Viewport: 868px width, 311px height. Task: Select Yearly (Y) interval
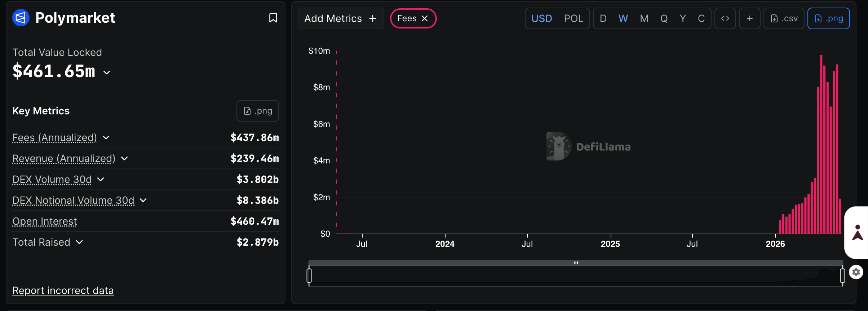683,18
